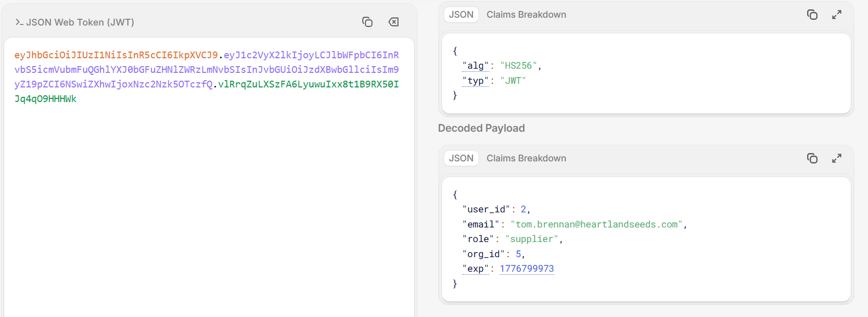Copy the decoded header JSON
This screenshot has width=868, height=317.
[812, 15]
